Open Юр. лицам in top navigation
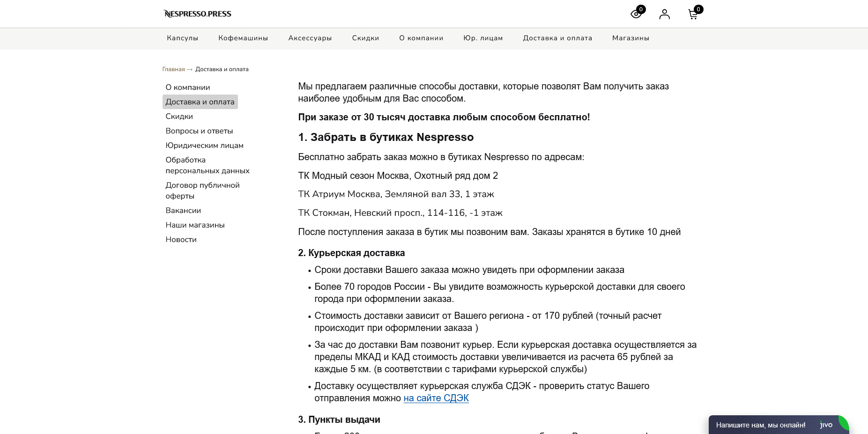The height and width of the screenshot is (434, 868). click(x=483, y=38)
